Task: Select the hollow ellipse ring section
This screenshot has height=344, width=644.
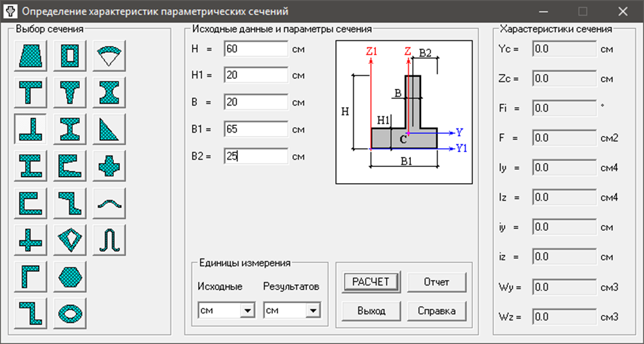Action: pos(70,314)
